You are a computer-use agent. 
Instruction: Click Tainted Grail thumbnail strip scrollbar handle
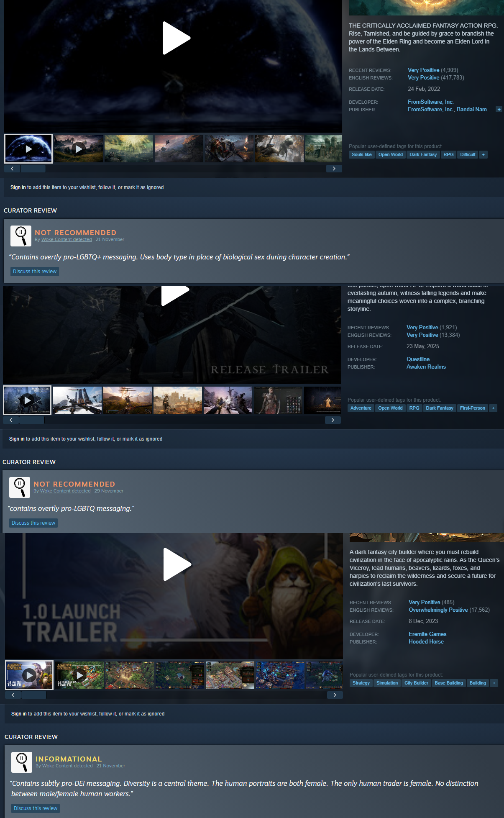tap(32, 420)
